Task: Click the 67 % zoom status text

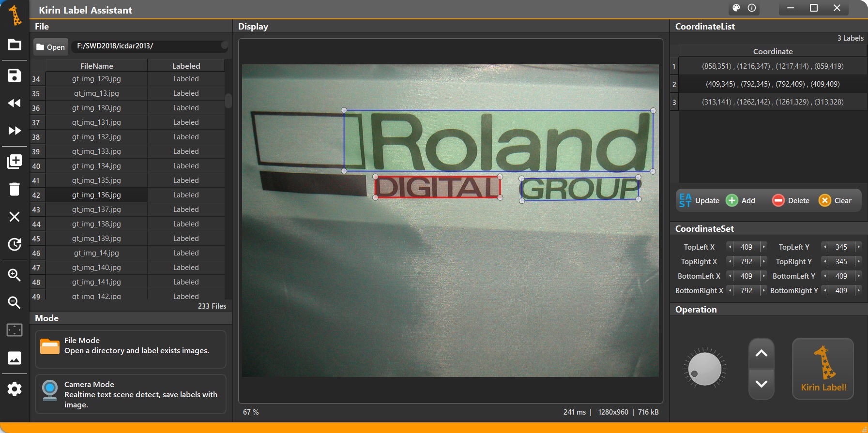Action: pos(251,412)
